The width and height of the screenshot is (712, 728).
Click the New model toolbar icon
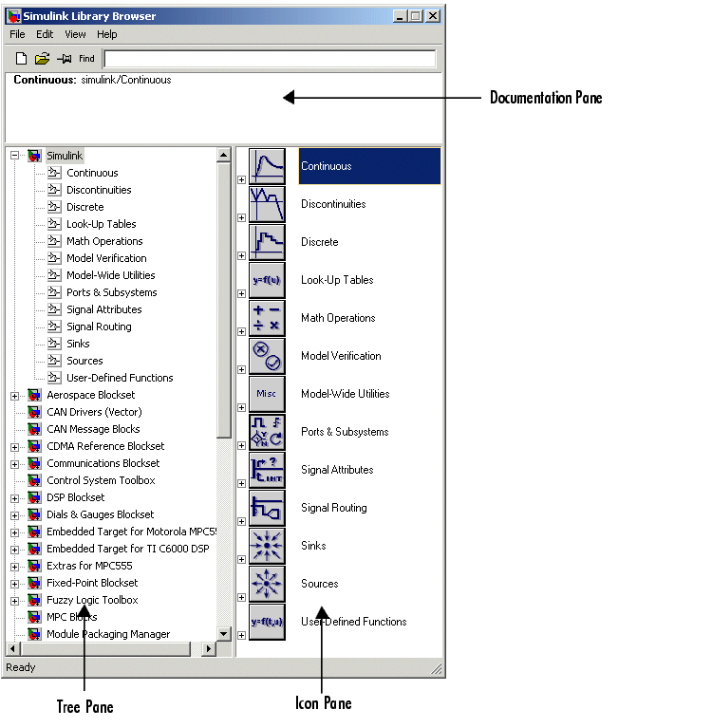(22, 59)
